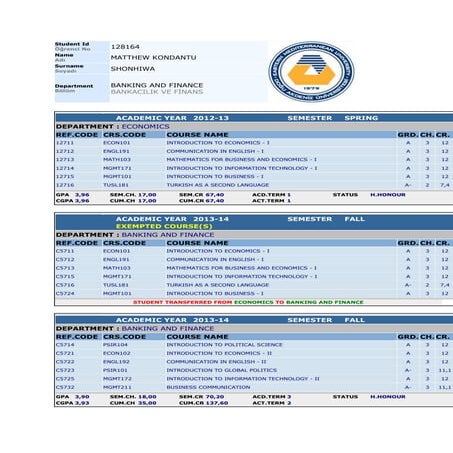Select reference code 12713
The width and height of the screenshot is (453, 453).
pos(65,159)
